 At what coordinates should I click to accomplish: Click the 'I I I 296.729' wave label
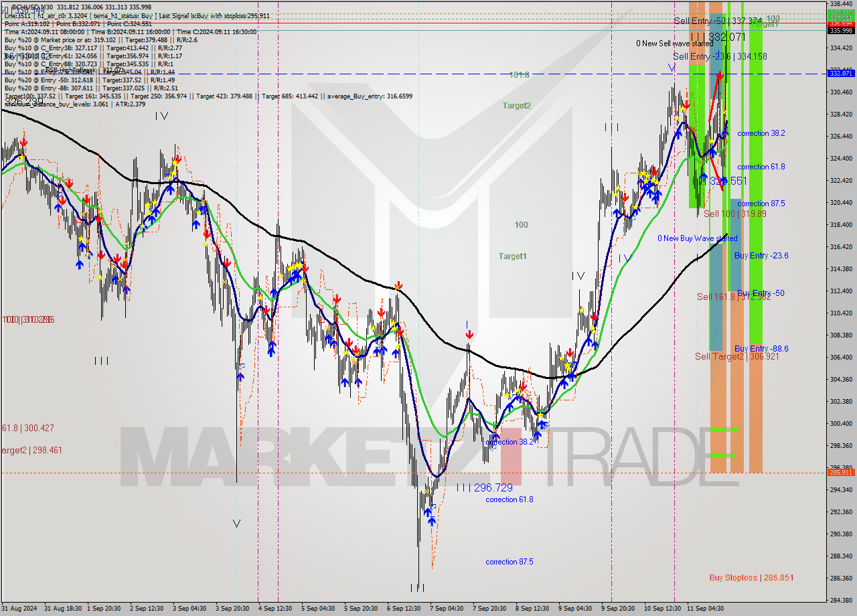click(485, 488)
